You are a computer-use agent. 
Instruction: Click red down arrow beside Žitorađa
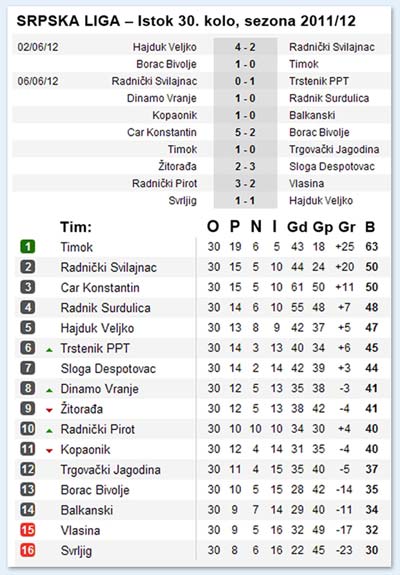click(x=49, y=410)
